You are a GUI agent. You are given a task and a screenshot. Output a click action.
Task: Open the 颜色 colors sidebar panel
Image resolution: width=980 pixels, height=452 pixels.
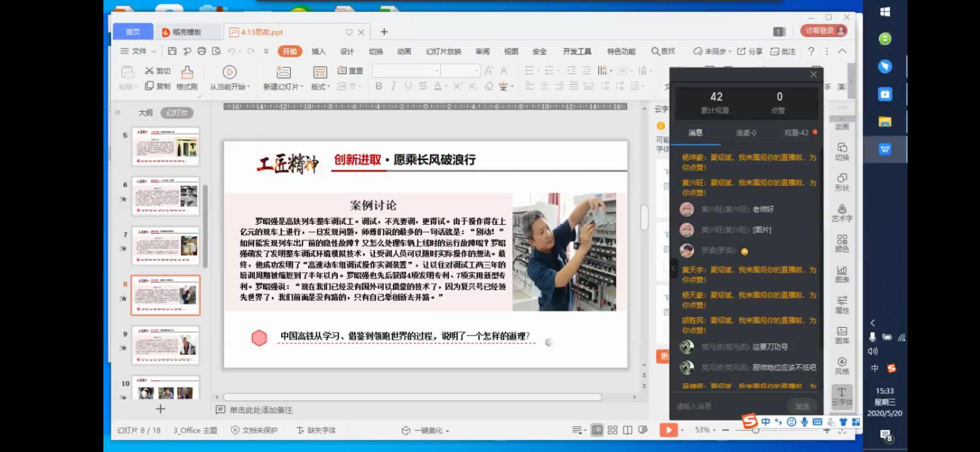[842, 243]
